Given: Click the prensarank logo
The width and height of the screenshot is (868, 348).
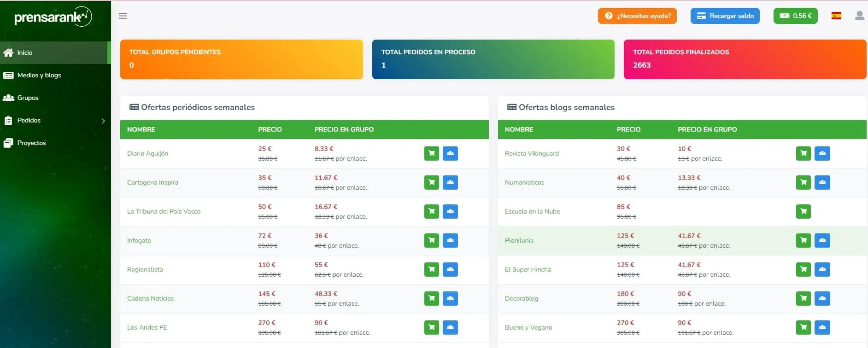Looking at the screenshot, I should [x=53, y=17].
